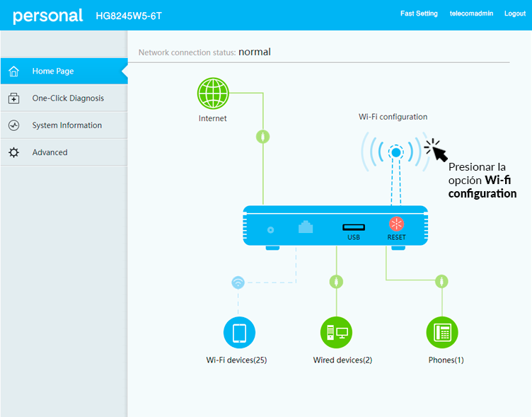
Task: Click the Internet globe icon
Action: (x=213, y=93)
